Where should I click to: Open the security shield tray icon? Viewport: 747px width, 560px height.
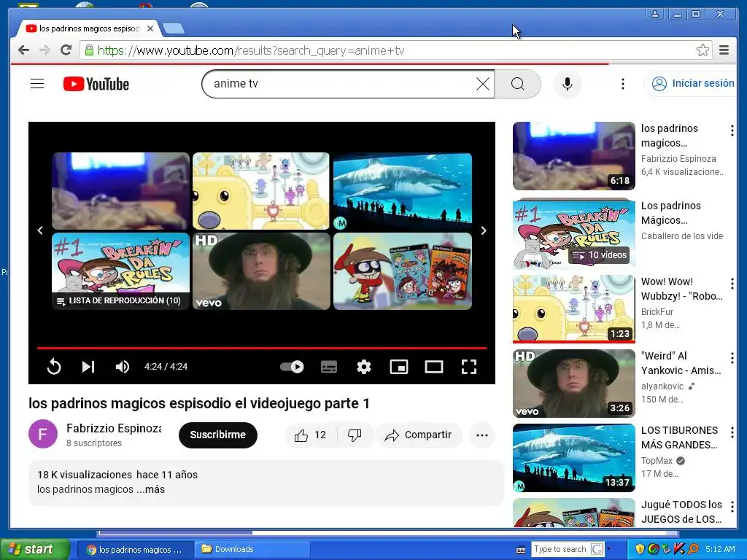pyautogui.click(x=639, y=549)
